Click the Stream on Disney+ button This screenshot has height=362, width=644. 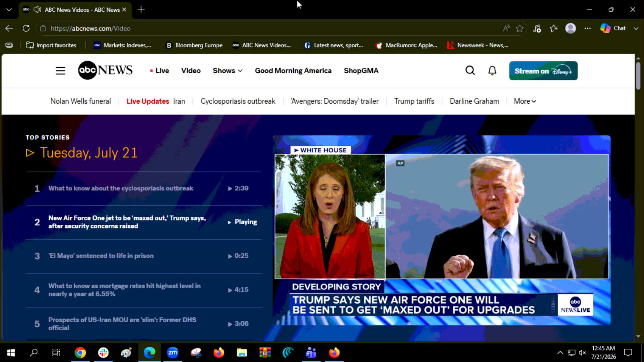[x=543, y=71]
